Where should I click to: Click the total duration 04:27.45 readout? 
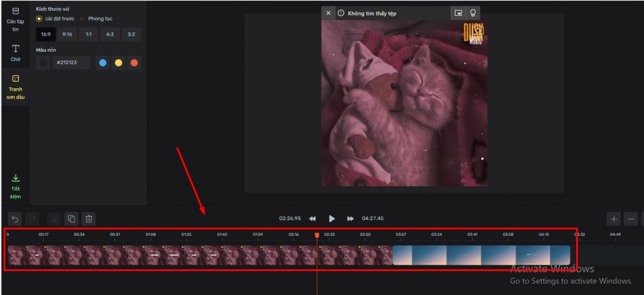point(372,219)
